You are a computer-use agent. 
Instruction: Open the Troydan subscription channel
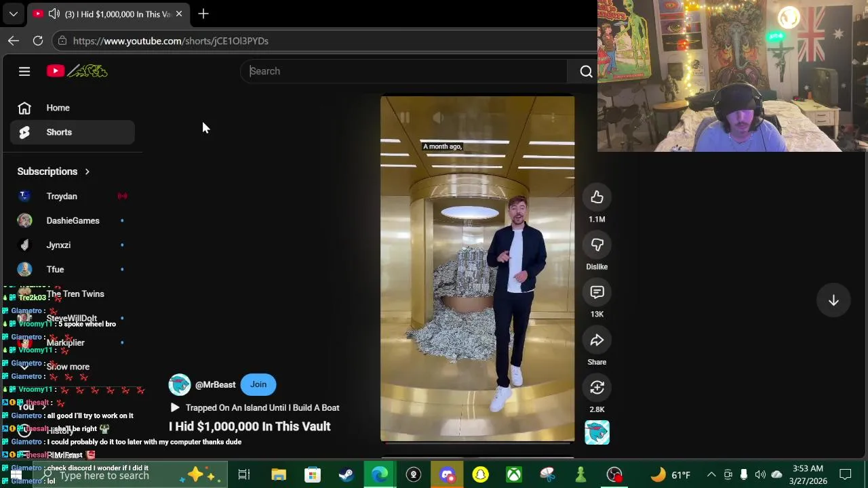(x=73, y=196)
